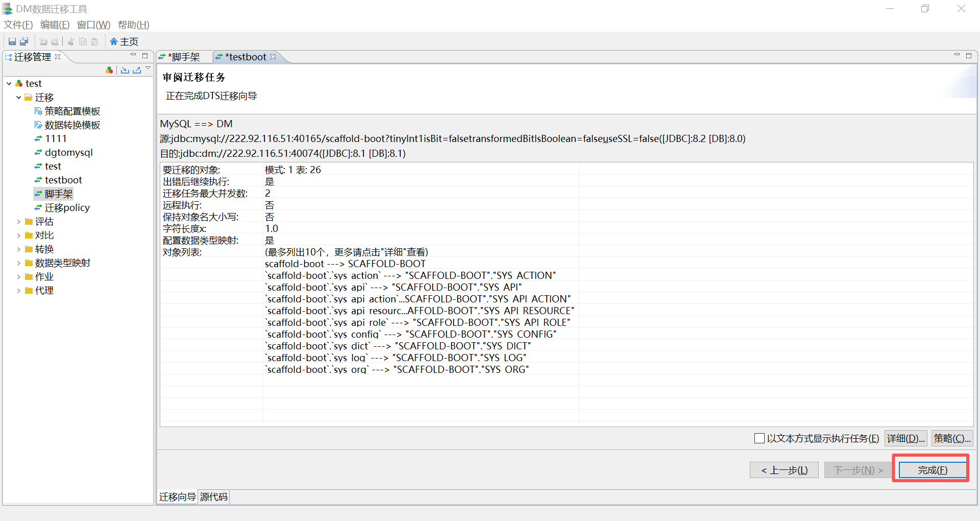Open the 详细(D)... details button

906,438
